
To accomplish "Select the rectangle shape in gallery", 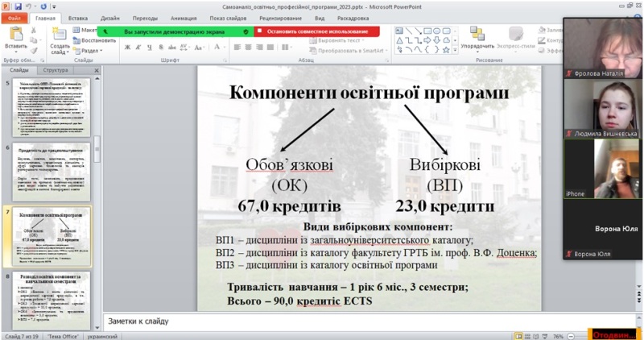I will point(427,31).
